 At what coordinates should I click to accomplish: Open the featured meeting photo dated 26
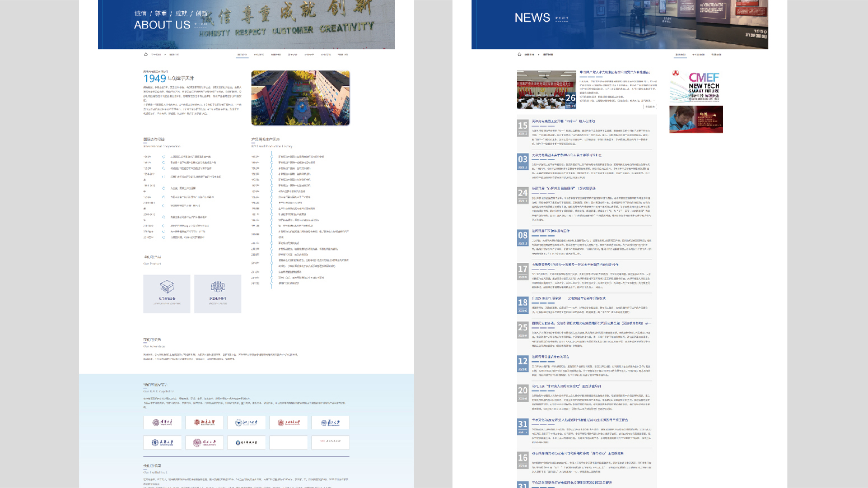click(x=546, y=90)
